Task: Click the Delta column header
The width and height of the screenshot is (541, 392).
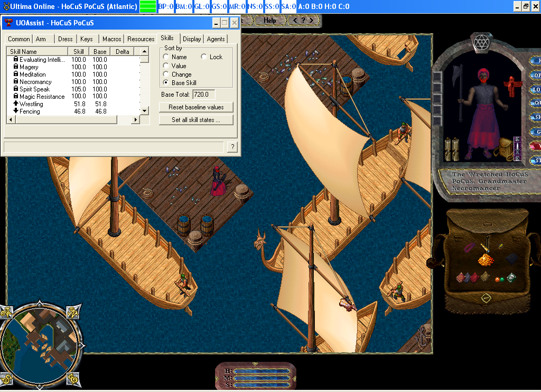Action: (x=122, y=51)
